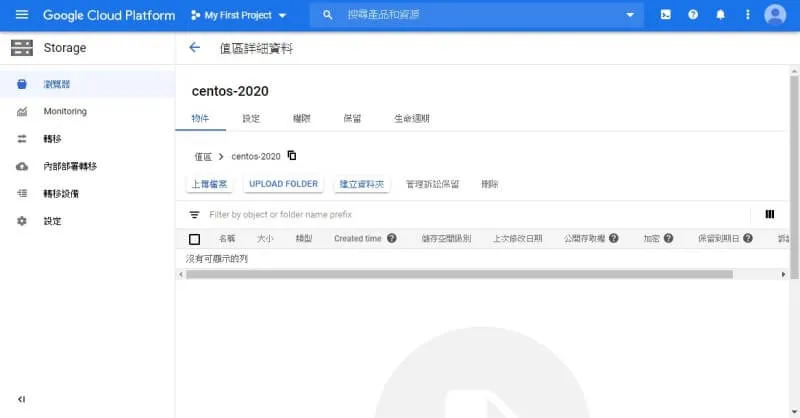Copy bucket path with clipboard icon
The height and width of the screenshot is (418, 800).
click(292, 155)
